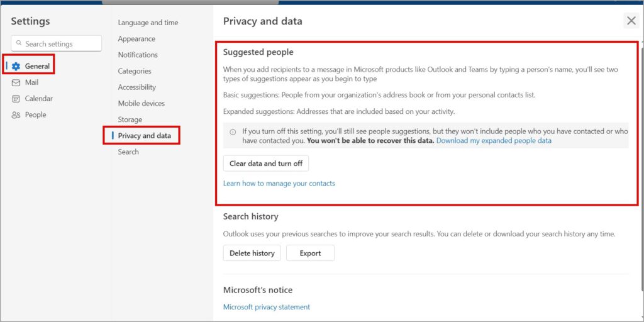Open Language and time settings
The height and width of the screenshot is (322, 644).
pyautogui.click(x=148, y=23)
